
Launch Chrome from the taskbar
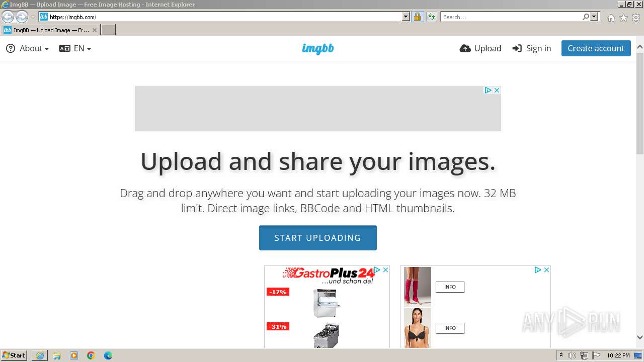(x=91, y=355)
